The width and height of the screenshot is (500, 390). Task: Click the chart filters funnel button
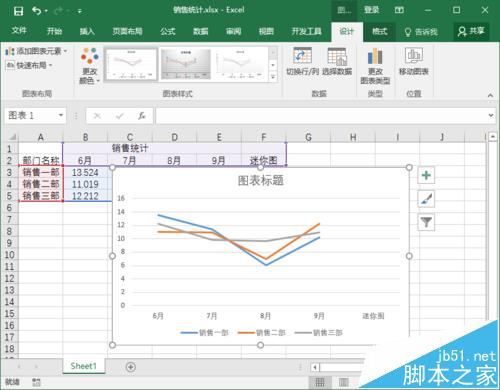pos(426,222)
